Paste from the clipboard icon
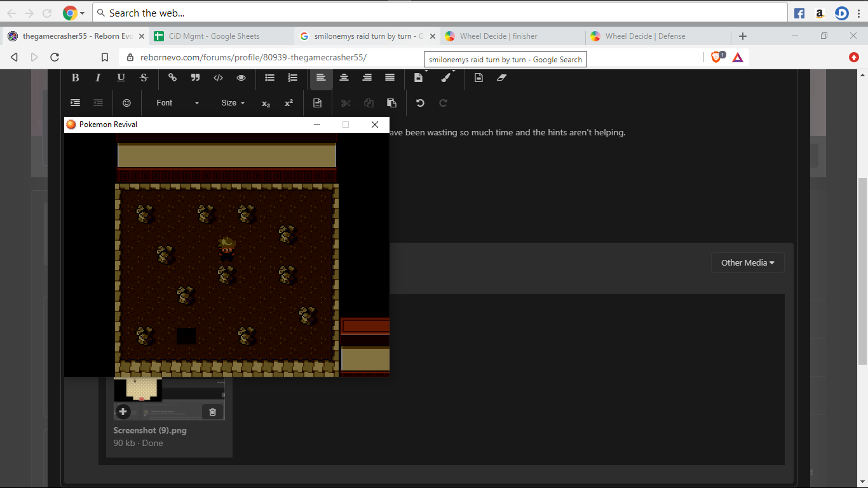The width and height of the screenshot is (868, 488). (391, 103)
